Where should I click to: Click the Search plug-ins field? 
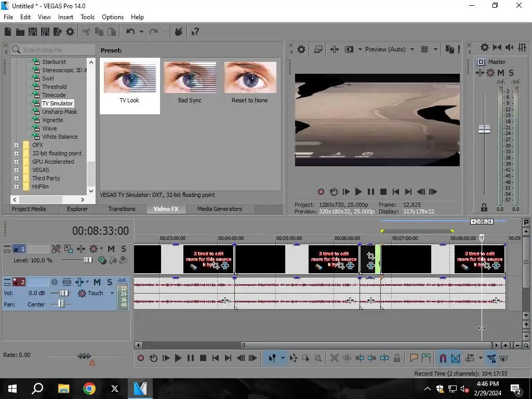coord(54,50)
